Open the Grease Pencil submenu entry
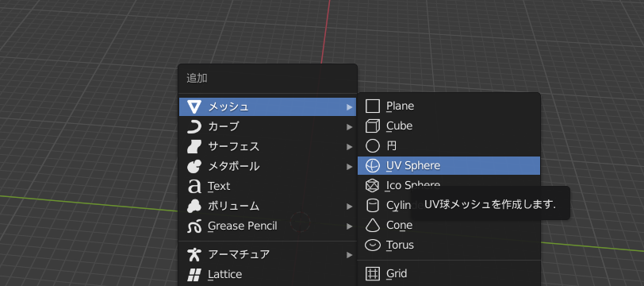644x286 pixels. click(x=268, y=226)
